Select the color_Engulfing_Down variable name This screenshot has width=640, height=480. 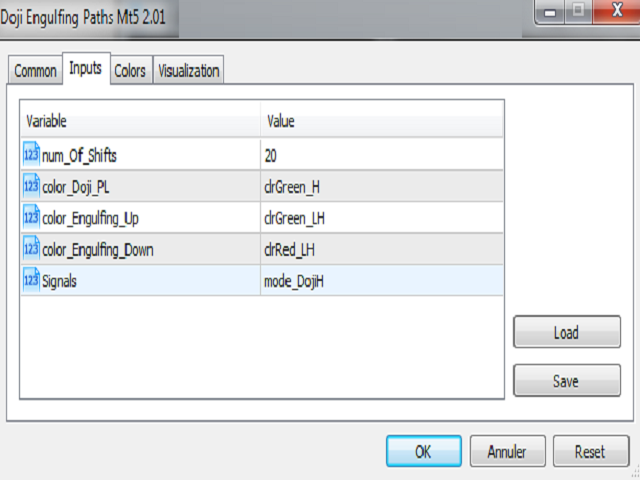point(98,250)
